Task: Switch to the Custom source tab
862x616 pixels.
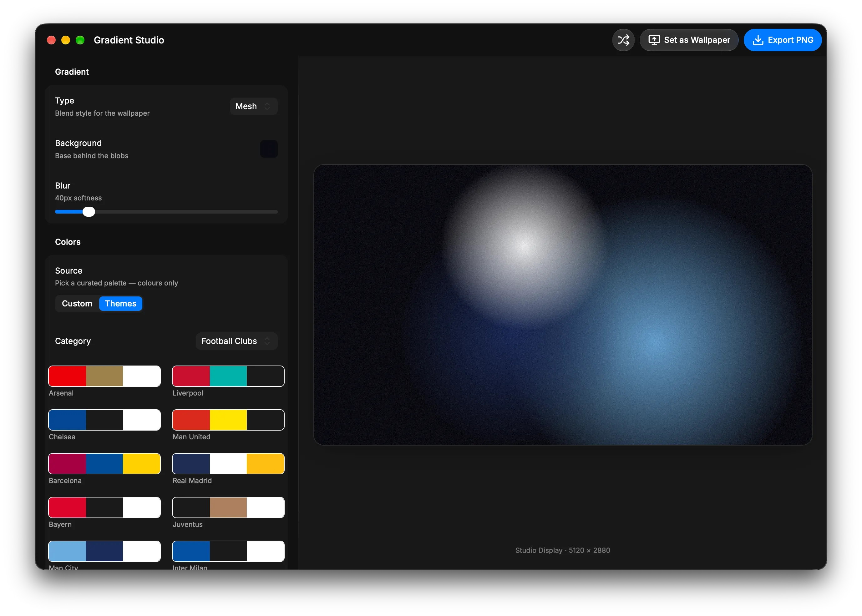Action: (x=77, y=303)
